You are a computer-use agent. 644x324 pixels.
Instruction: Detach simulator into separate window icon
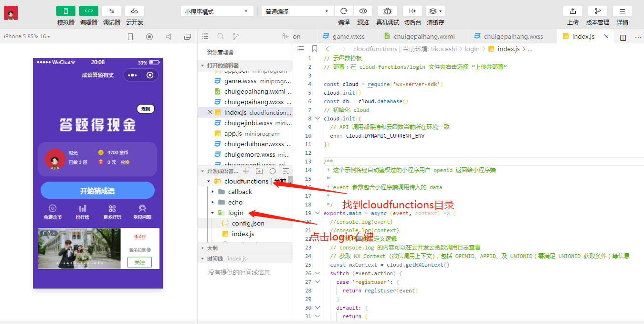188,37
